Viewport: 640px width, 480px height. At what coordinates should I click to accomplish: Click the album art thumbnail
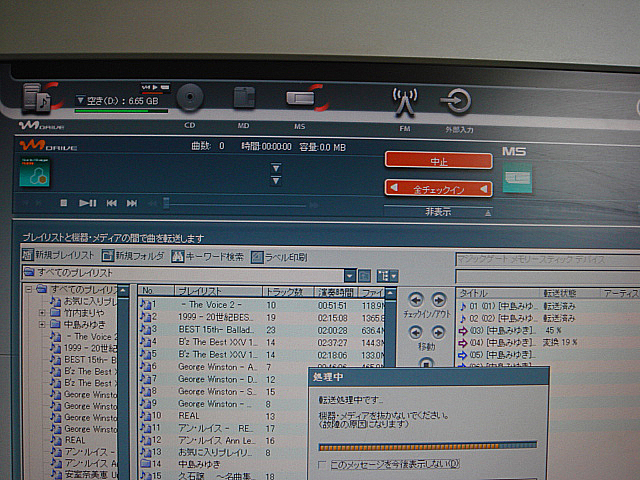tap(35, 172)
